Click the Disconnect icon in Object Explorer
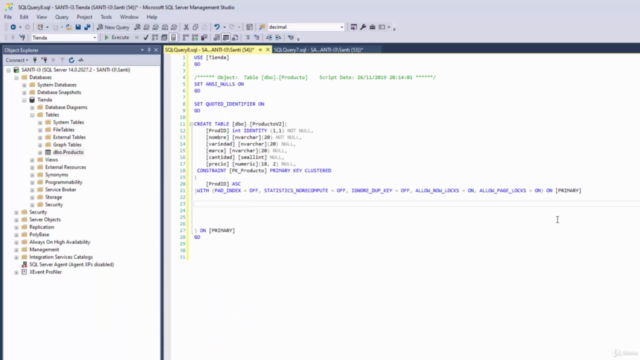The height and width of the screenshot is (360, 640). [x=44, y=60]
